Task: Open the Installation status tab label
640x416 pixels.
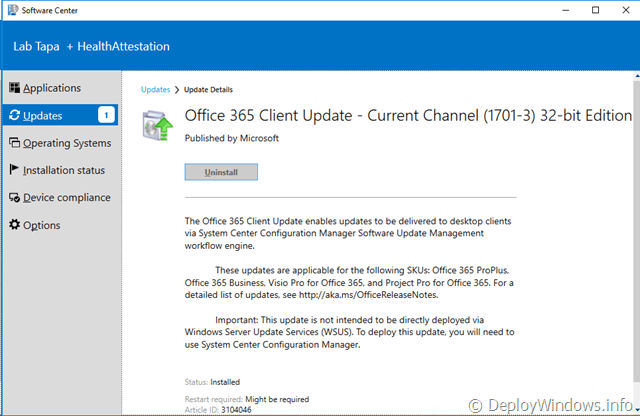Action: 64,170
